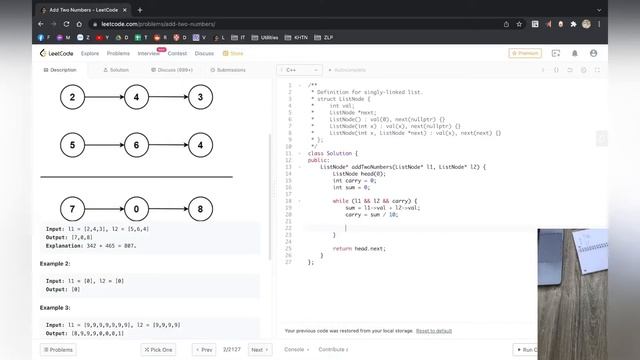Click the share icon in address bar
Viewport: 640px width, 360px height.
pyautogui.click(x=506, y=24)
